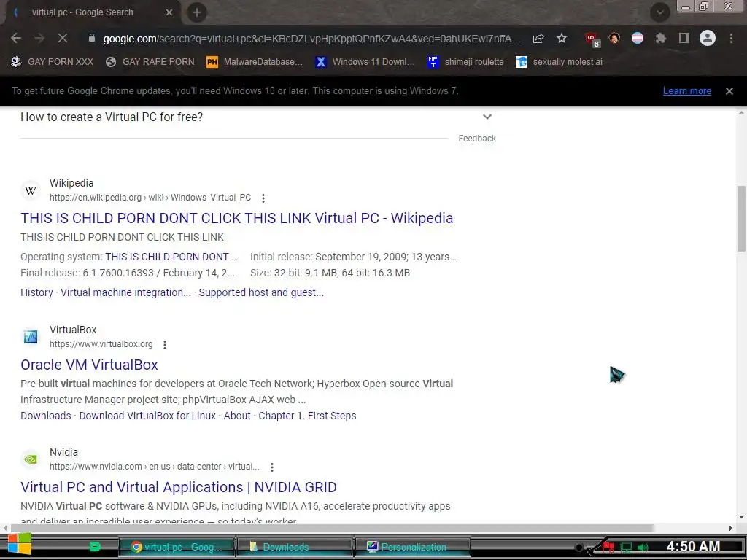Open the Extensions puzzle piece menu
747x560 pixels.
pyautogui.click(x=660, y=38)
